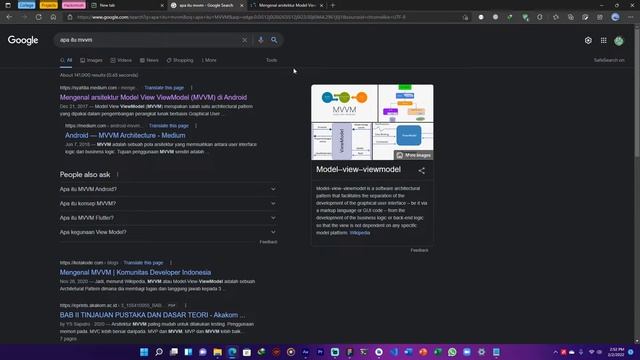
Task: Click the magnifier search button
Action: tap(274, 40)
